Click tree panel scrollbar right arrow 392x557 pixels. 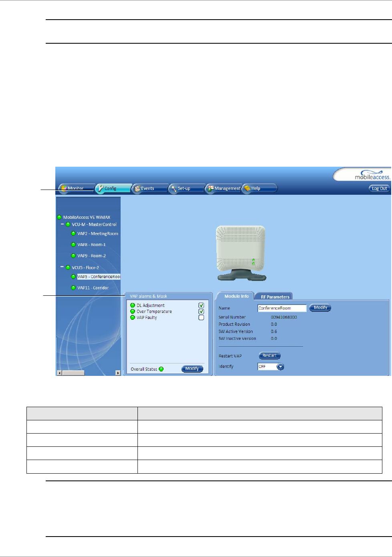[118, 373]
